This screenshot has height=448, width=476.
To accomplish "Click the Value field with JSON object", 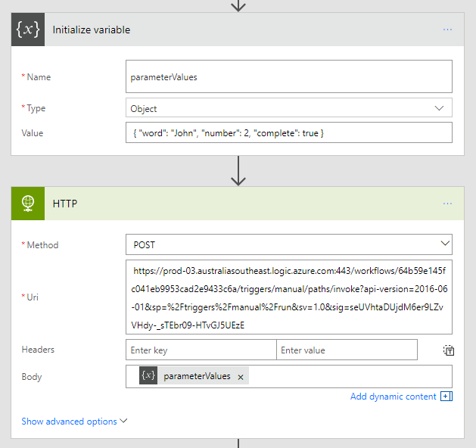I will click(288, 133).
